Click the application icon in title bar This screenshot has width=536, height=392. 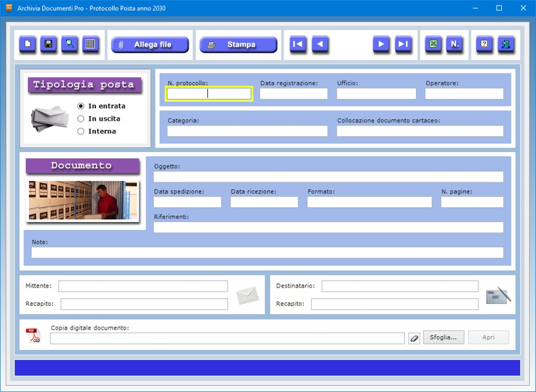9,8
